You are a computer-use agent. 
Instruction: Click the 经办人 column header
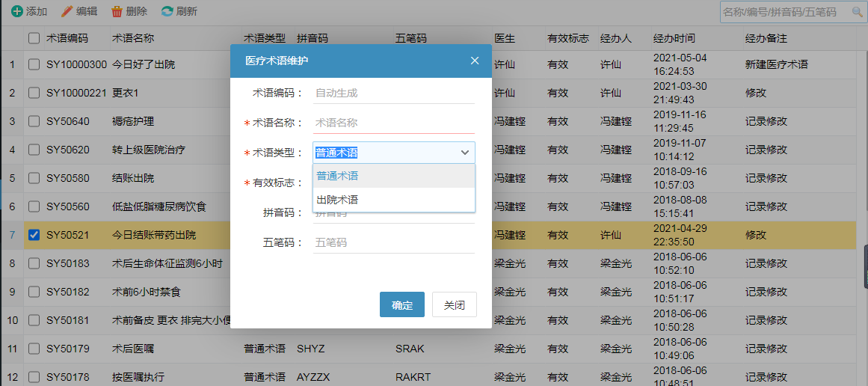[x=616, y=38]
